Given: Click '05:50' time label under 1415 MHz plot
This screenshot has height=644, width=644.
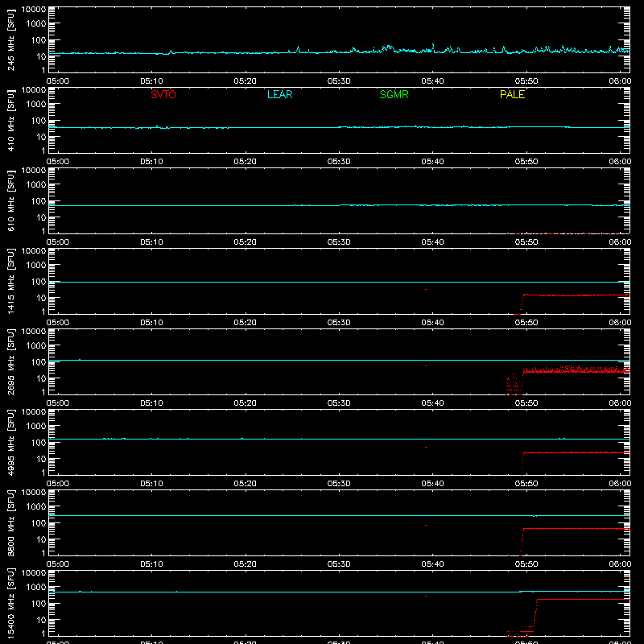Looking at the screenshot, I should (526, 323).
